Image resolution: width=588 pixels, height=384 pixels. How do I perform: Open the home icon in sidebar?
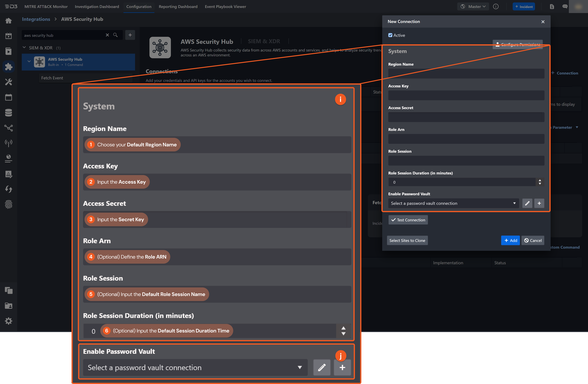point(9,21)
